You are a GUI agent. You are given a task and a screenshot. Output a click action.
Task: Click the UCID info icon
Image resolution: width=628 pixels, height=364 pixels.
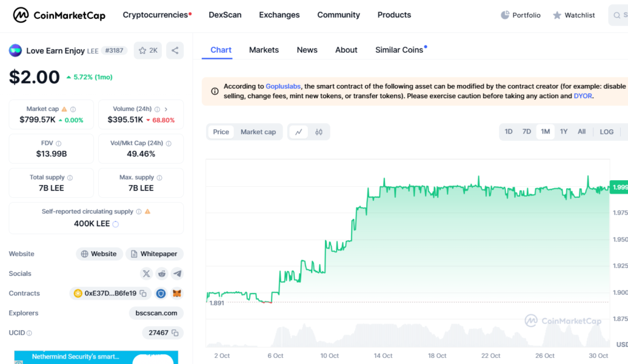tap(29, 333)
